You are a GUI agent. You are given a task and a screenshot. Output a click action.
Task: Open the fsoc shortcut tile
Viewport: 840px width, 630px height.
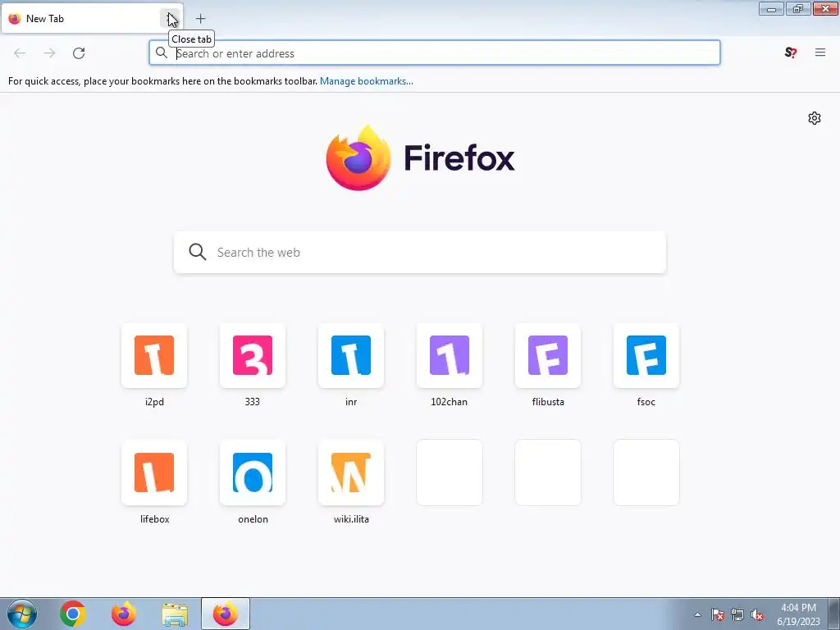coord(646,356)
